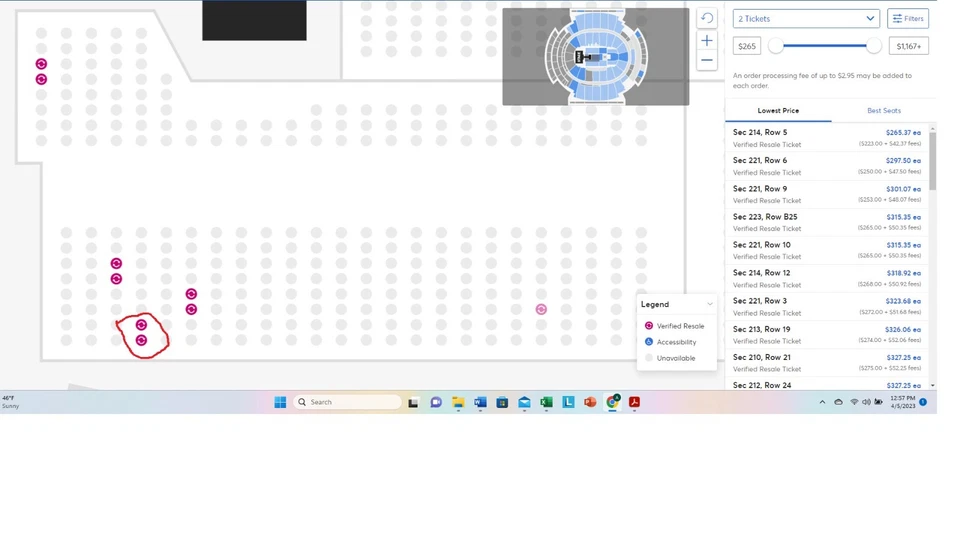
Task: Select the Sec 221, Row 10 listing
Action: coord(827,250)
